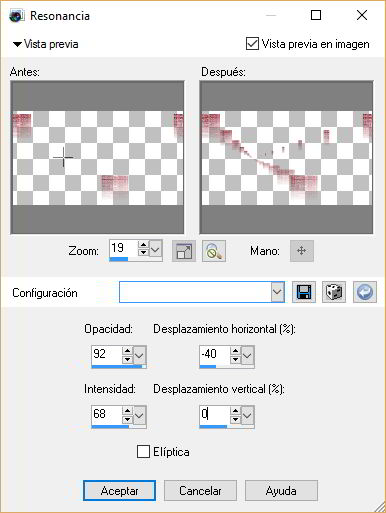This screenshot has height=513, width=386.
Task: Click the application icon in the title bar
Action: click(17, 16)
